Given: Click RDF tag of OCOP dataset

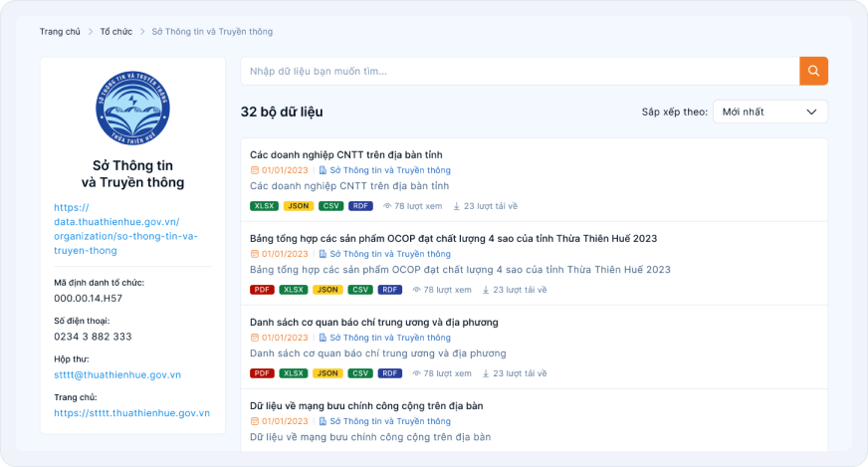Looking at the screenshot, I should pos(390,290).
